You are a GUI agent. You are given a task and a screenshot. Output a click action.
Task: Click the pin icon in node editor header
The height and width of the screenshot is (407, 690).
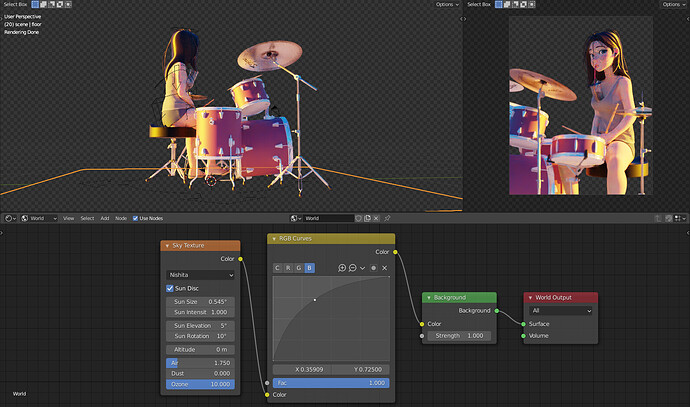387,218
